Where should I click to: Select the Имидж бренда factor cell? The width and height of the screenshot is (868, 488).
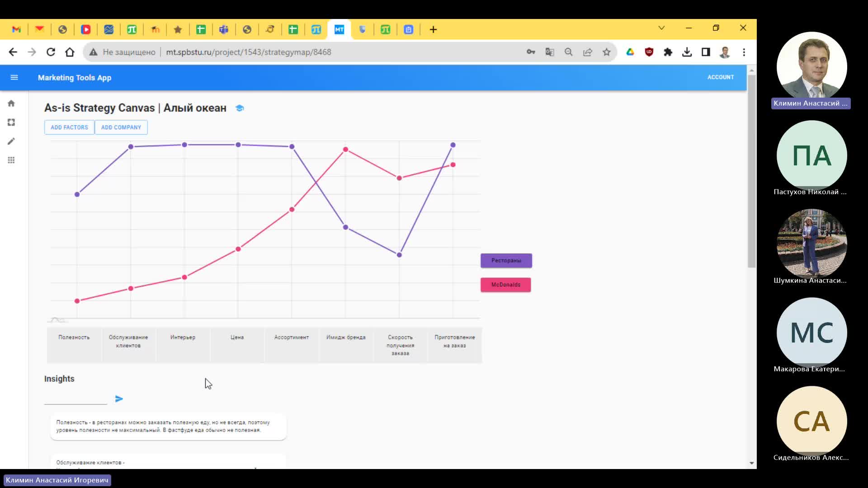346,345
